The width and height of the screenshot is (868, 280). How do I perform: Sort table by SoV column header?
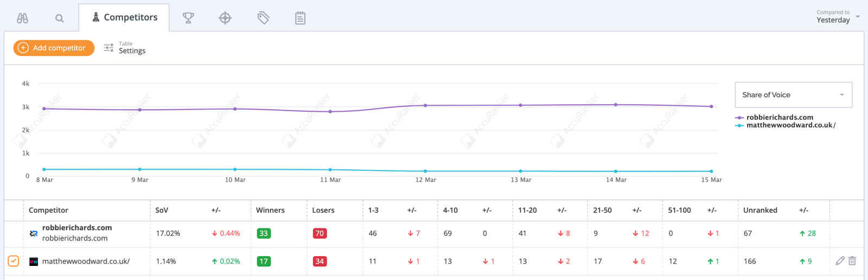click(x=162, y=210)
